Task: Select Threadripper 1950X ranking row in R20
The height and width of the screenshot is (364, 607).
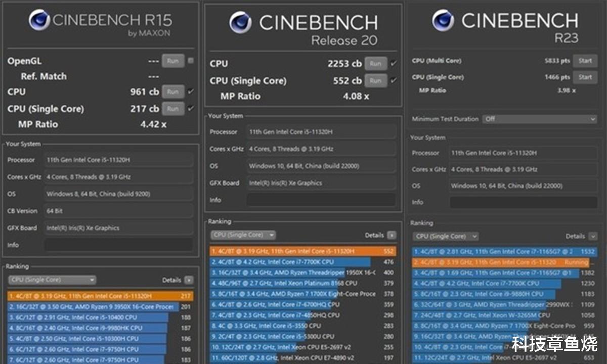Action: click(303, 272)
